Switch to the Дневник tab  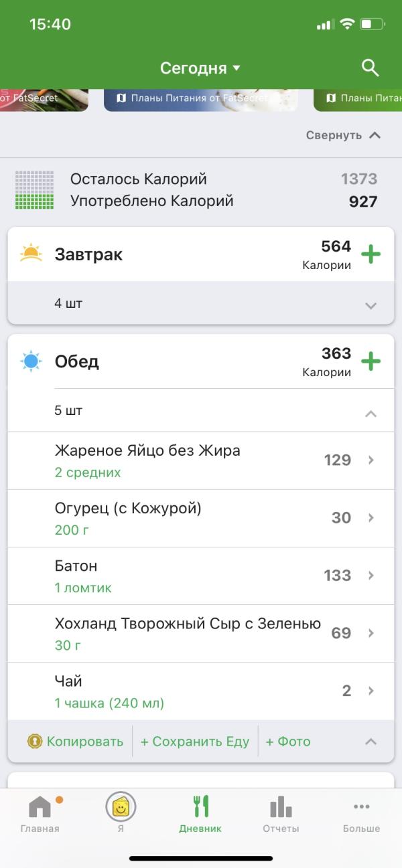(x=200, y=813)
